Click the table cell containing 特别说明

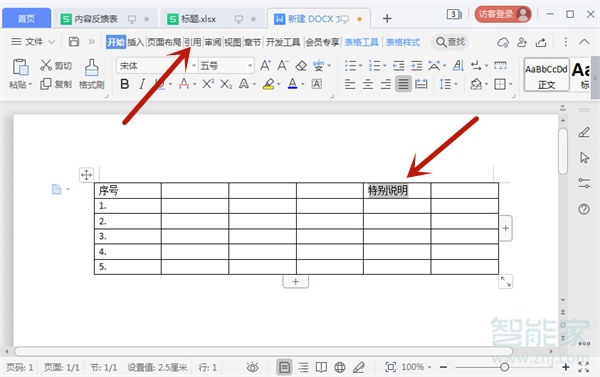tap(397, 190)
